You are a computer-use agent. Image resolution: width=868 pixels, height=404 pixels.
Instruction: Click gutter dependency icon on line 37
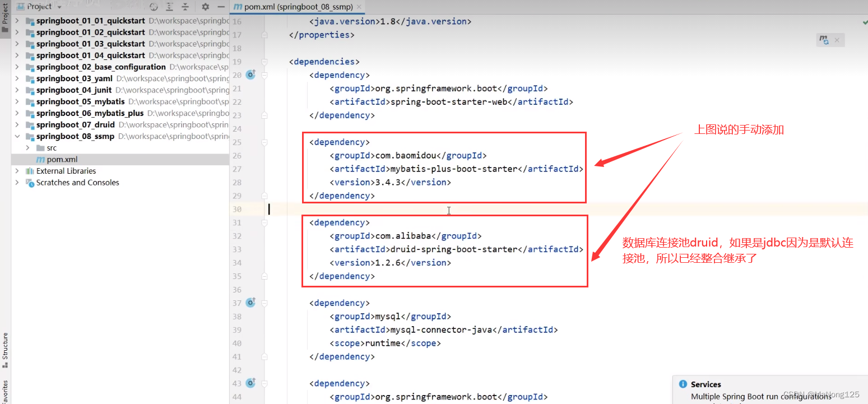(250, 303)
